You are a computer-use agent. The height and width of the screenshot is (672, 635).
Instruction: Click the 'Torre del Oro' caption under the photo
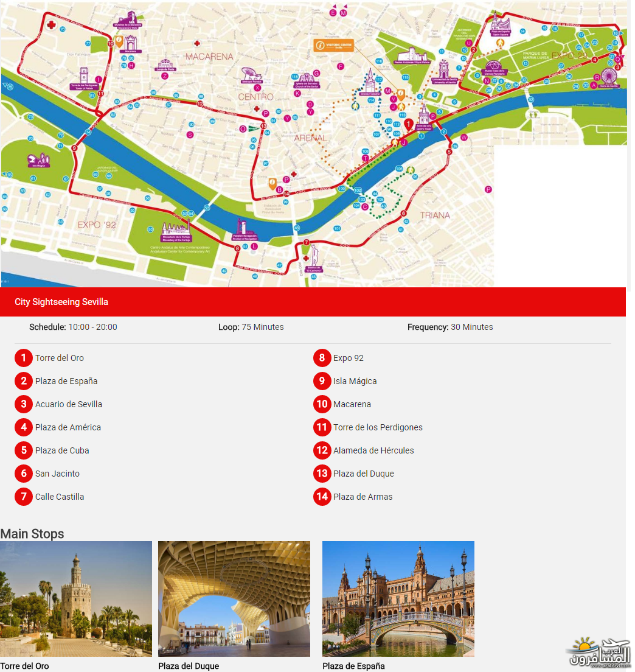click(x=24, y=666)
